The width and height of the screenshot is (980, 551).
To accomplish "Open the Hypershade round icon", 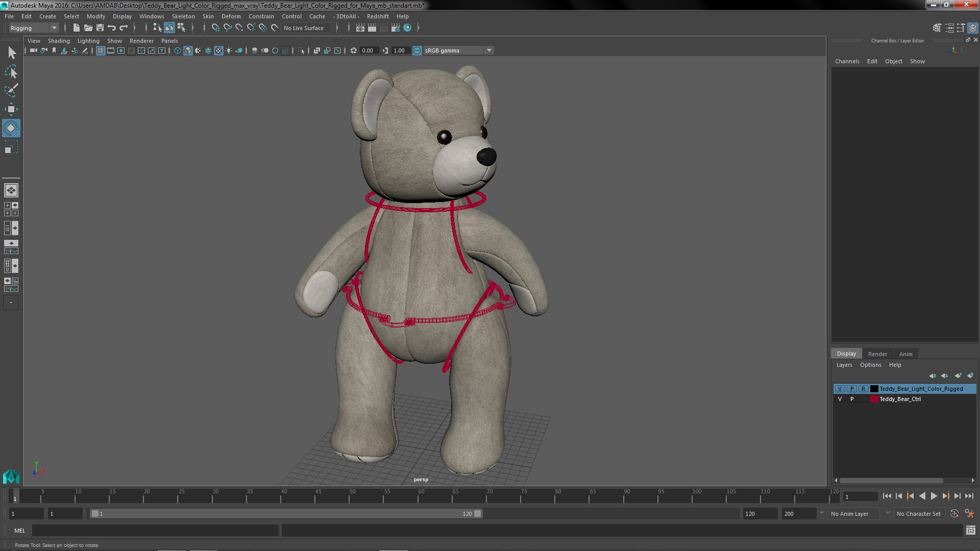I will (x=407, y=28).
